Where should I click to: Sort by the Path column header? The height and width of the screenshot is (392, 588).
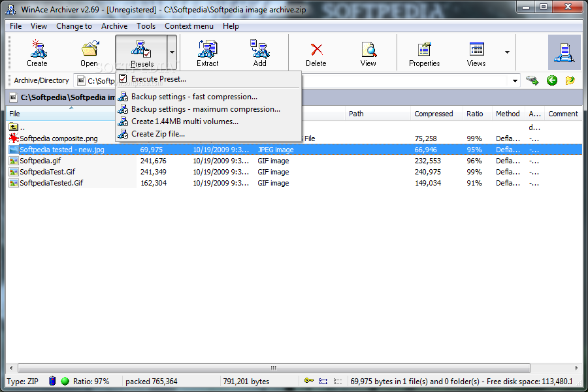pyautogui.click(x=378, y=114)
